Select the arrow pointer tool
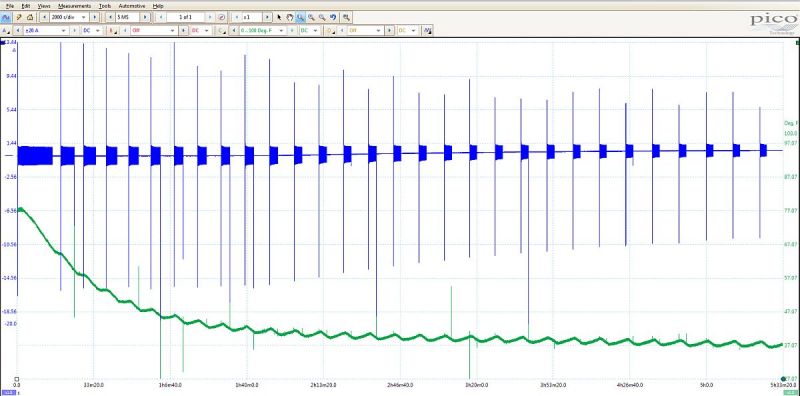This screenshot has width=800, height=396. 279,17
